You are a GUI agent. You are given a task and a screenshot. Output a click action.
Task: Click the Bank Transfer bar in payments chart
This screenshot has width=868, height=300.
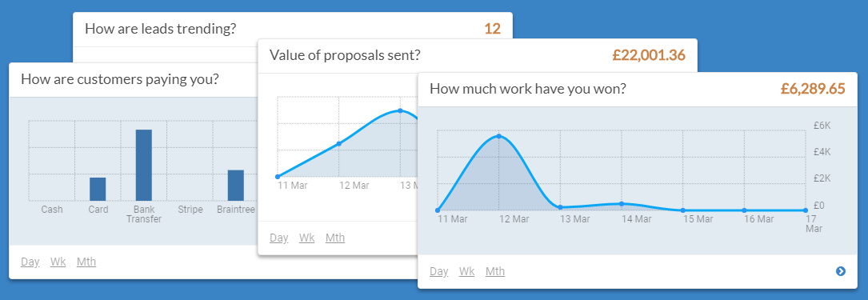[x=144, y=165]
